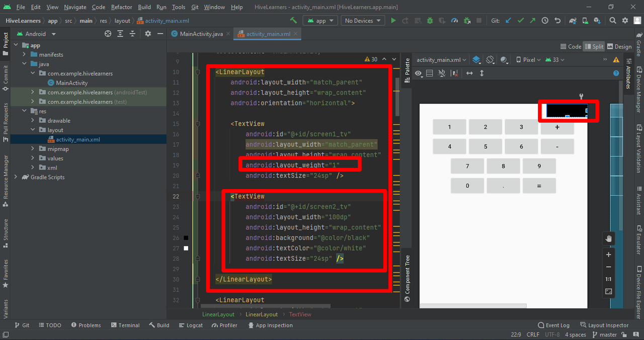Click Expand All in Project panel

(120, 34)
